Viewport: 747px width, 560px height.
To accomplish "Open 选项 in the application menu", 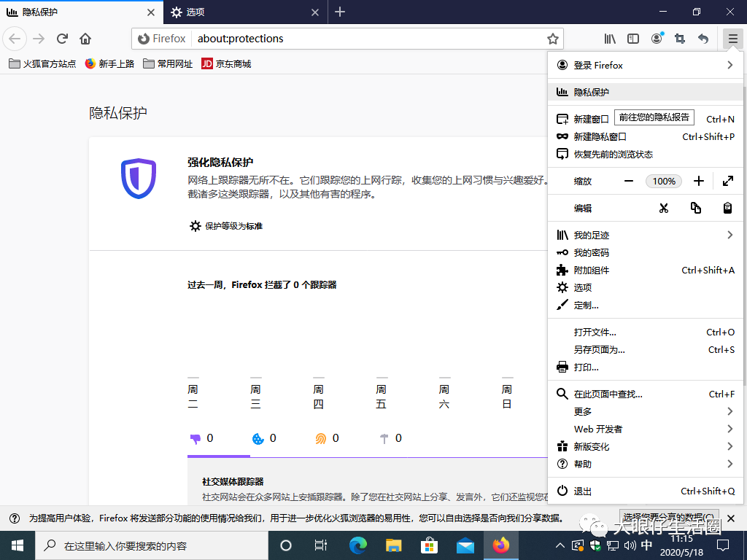I will click(645, 287).
